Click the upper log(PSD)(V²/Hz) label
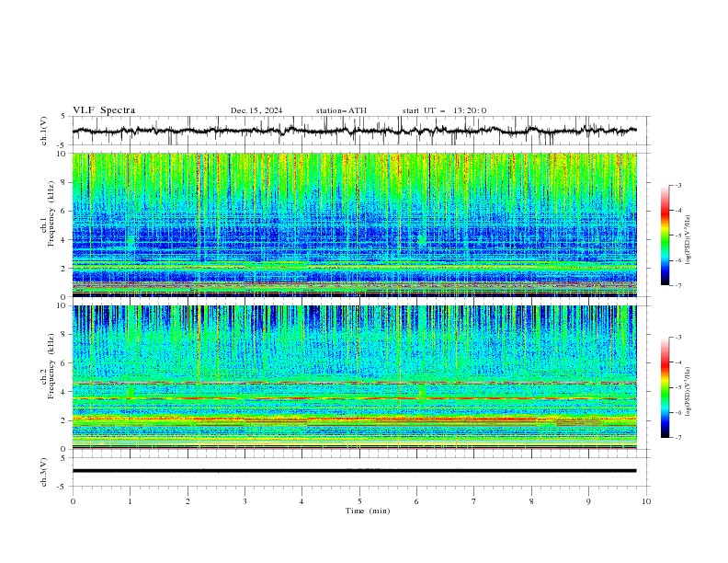Viewport: 728px width, 563px height. pyautogui.click(x=688, y=240)
